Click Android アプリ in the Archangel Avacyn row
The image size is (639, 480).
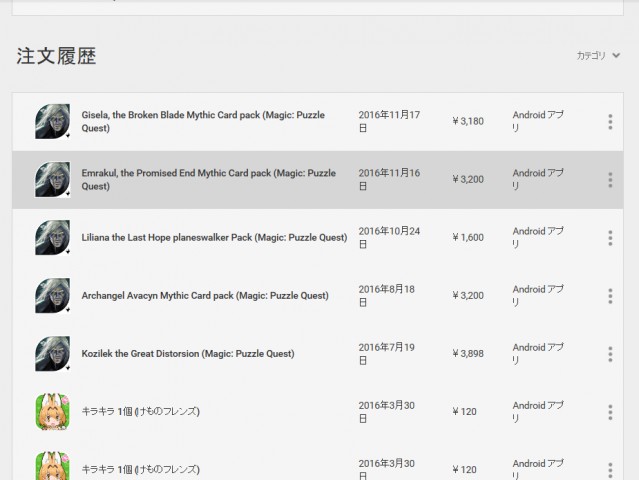(538, 296)
